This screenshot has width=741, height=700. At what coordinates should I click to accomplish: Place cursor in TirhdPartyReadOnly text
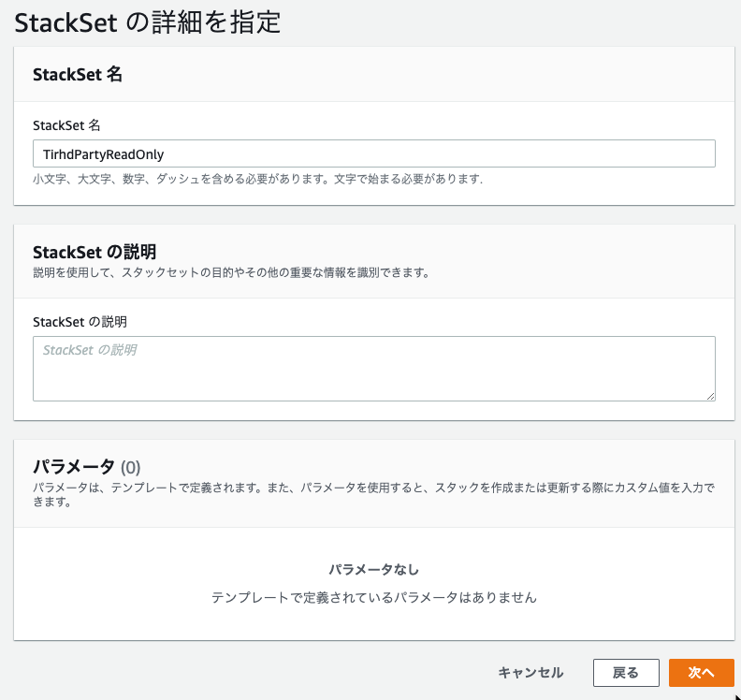click(103, 154)
